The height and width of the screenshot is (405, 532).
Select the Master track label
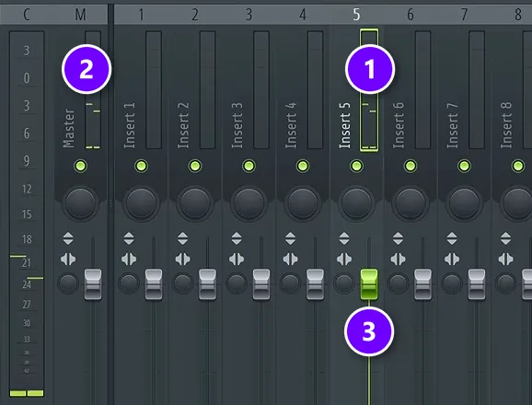point(68,128)
